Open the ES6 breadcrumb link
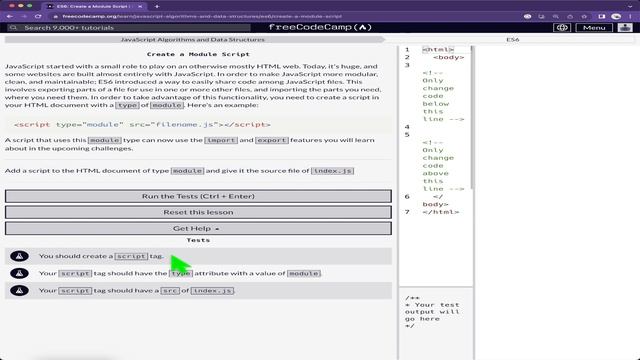 pyautogui.click(x=513, y=40)
